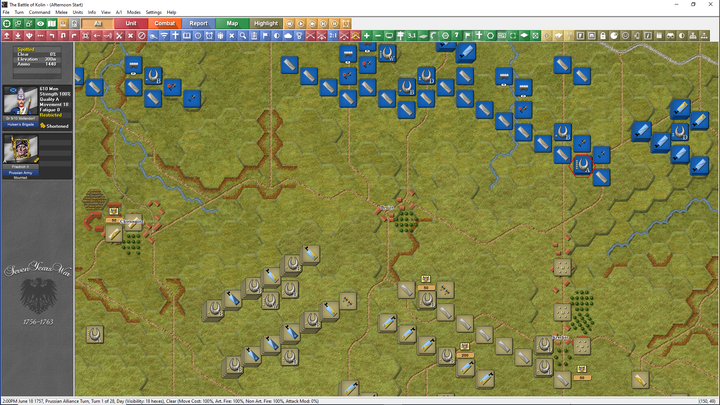Click the red crossed swords melee icon
The image size is (720, 405).
tap(119, 35)
